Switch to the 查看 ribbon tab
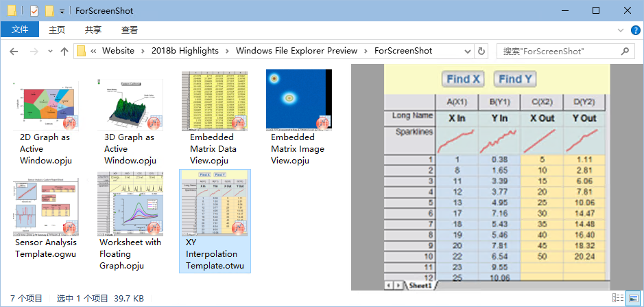The width and height of the screenshot is (644, 307). (130, 30)
